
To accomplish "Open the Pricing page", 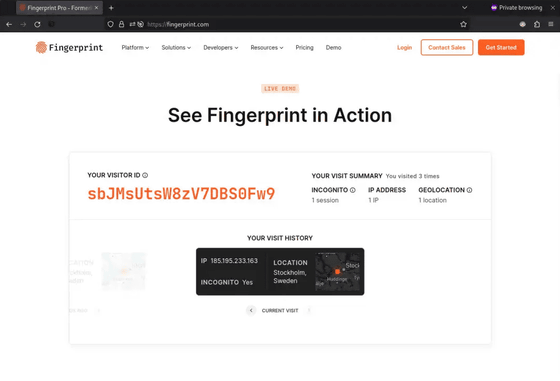I will [x=304, y=47].
